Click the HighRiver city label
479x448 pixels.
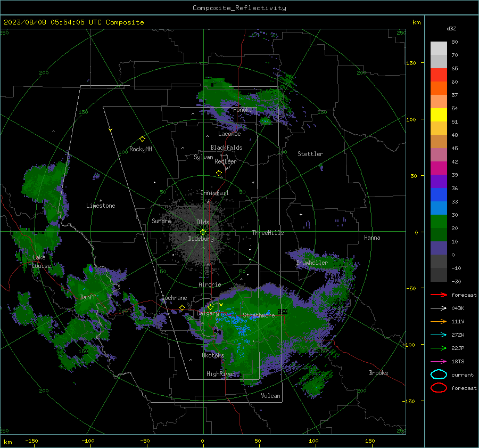[220, 374]
